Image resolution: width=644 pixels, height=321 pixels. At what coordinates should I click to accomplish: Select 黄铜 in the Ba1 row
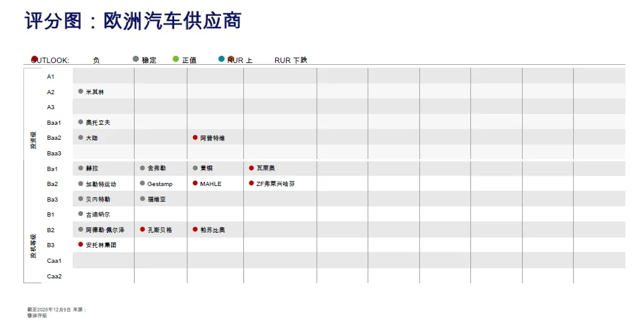point(206,169)
